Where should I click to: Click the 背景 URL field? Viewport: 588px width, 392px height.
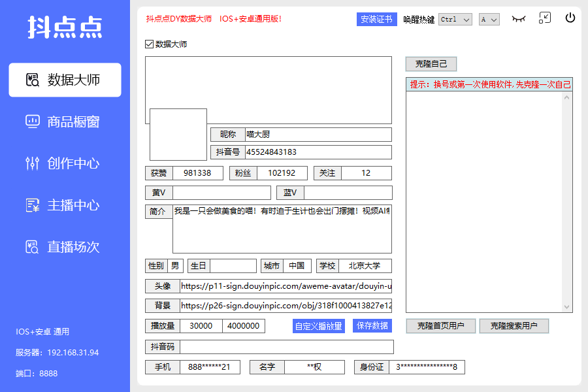[286, 306]
